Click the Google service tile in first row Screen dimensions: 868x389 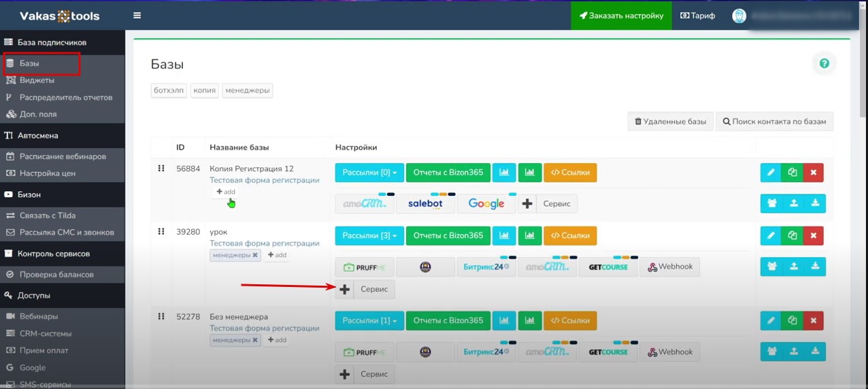[x=486, y=203]
